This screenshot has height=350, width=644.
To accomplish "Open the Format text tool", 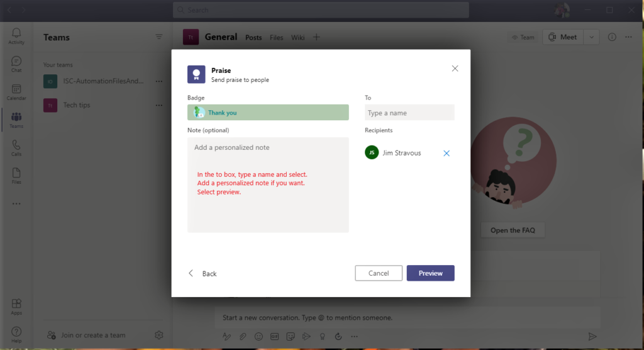I will point(226,336).
